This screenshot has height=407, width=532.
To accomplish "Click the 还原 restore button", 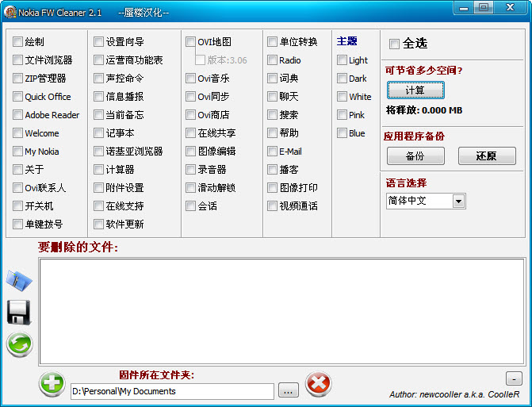I will pos(486,156).
